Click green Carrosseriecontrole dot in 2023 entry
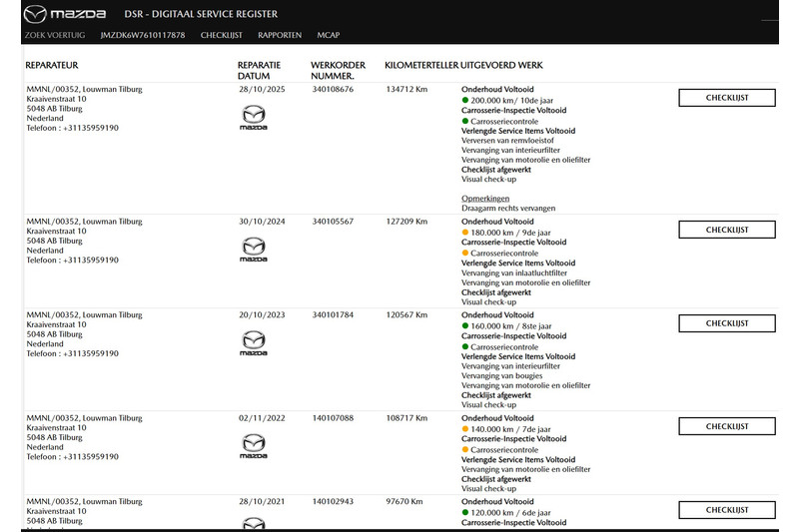The width and height of the screenshot is (799, 532). [x=464, y=346]
